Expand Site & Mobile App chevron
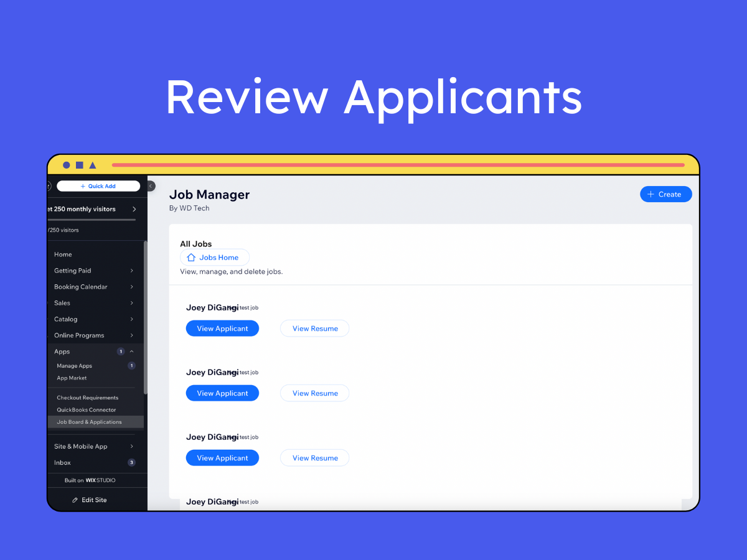The image size is (747, 560). click(x=132, y=446)
